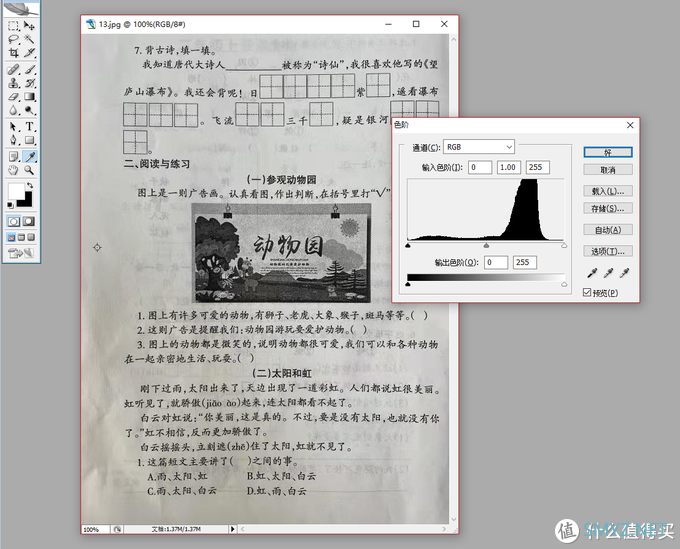Select the Gradient tool
Viewport: 680px width, 549px height.
coord(29,97)
